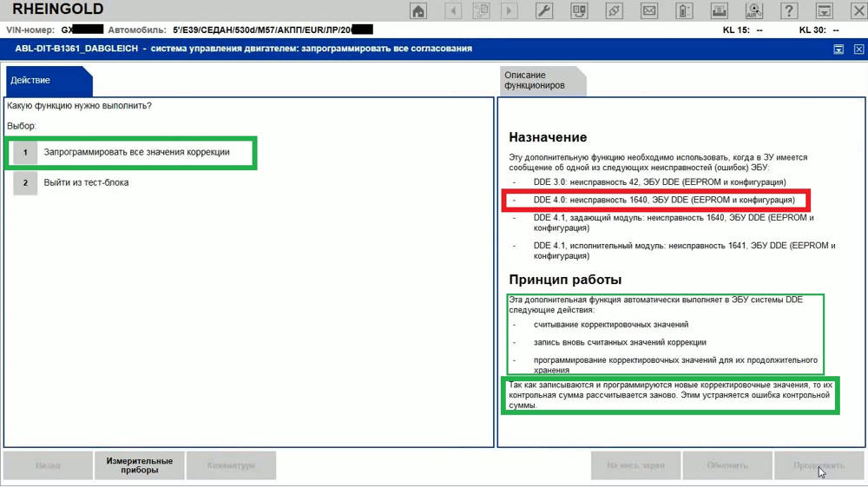Viewport: 868px width, 488px height.
Task: Select option 2 Выйти из тест-блока
Action: click(x=86, y=182)
